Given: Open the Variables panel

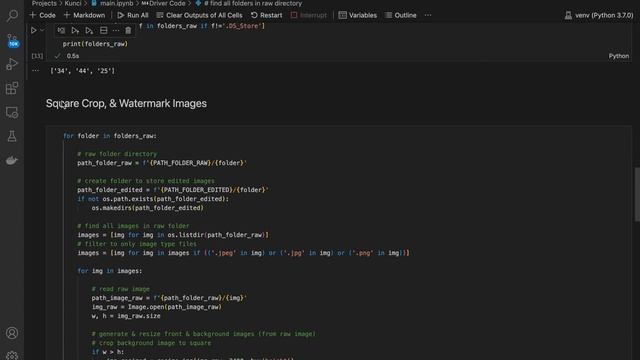Looking at the screenshot, I should (x=358, y=15).
